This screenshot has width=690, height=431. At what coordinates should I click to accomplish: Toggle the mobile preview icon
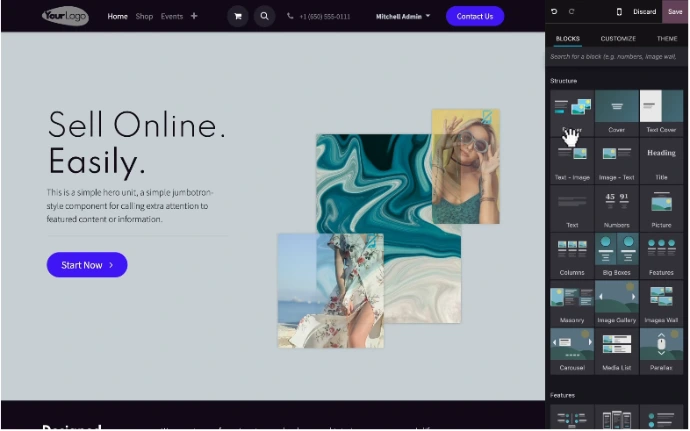tap(618, 12)
